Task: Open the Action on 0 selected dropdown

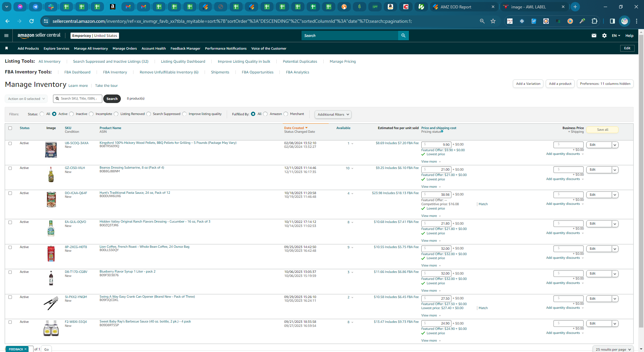Action: (26, 99)
